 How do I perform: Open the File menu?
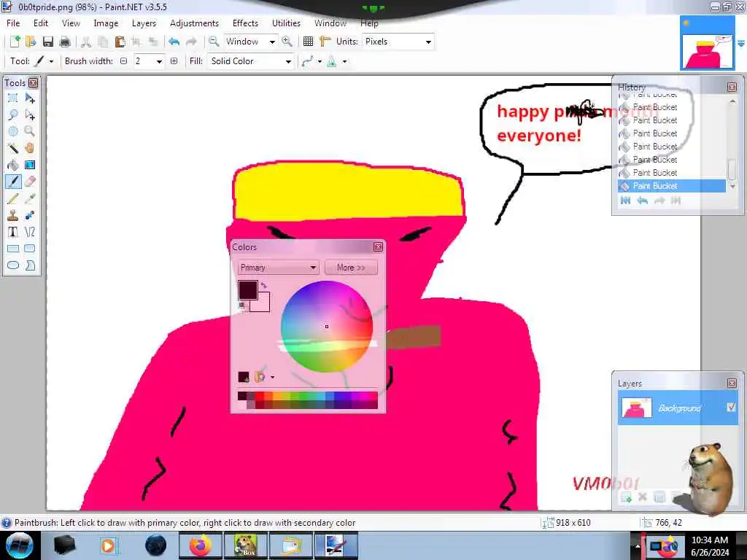13,23
